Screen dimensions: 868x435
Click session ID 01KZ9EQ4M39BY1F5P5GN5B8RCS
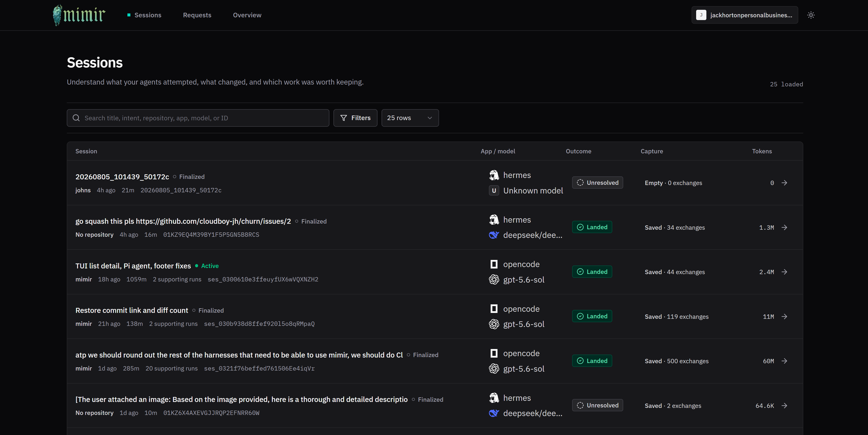point(211,234)
